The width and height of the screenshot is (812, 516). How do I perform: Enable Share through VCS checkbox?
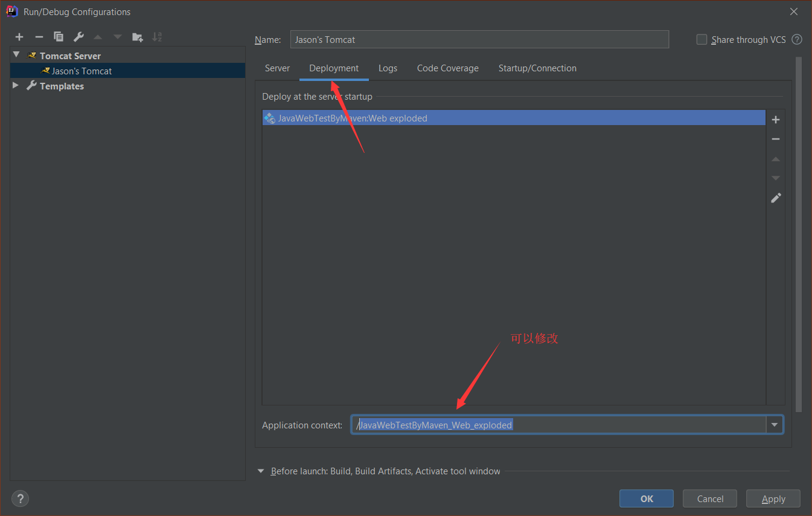tap(702, 39)
